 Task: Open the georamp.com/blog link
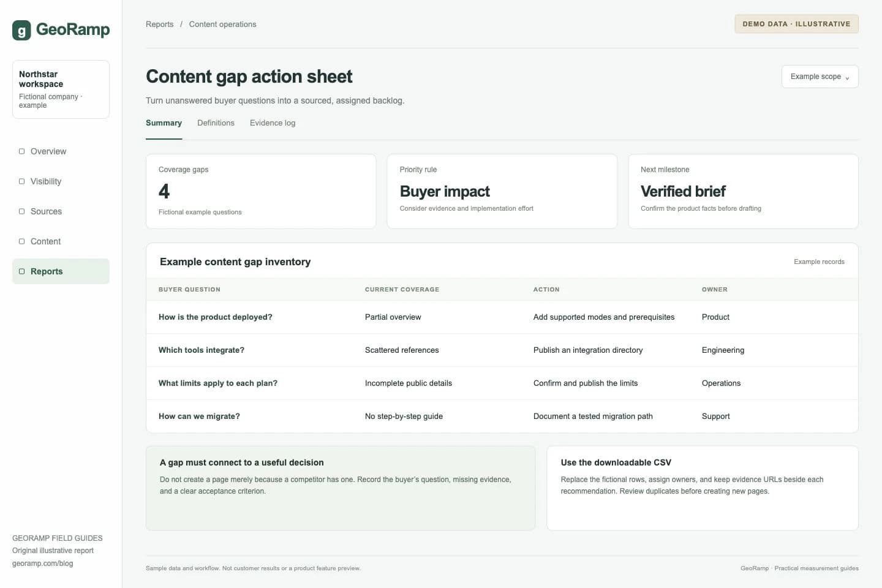[42, 563]
